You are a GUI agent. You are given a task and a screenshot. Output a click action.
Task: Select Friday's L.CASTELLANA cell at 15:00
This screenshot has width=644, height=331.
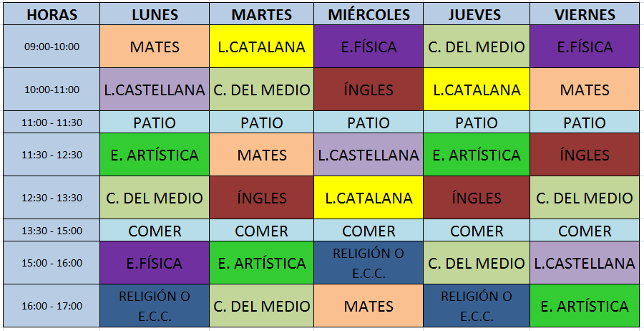pos(585,263)
